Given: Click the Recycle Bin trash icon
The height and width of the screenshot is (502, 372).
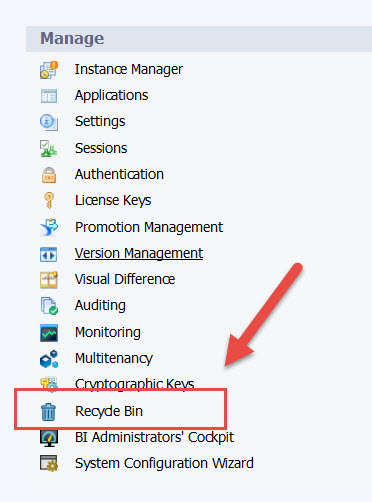Looking at the screenshot, I should (48, 411).
